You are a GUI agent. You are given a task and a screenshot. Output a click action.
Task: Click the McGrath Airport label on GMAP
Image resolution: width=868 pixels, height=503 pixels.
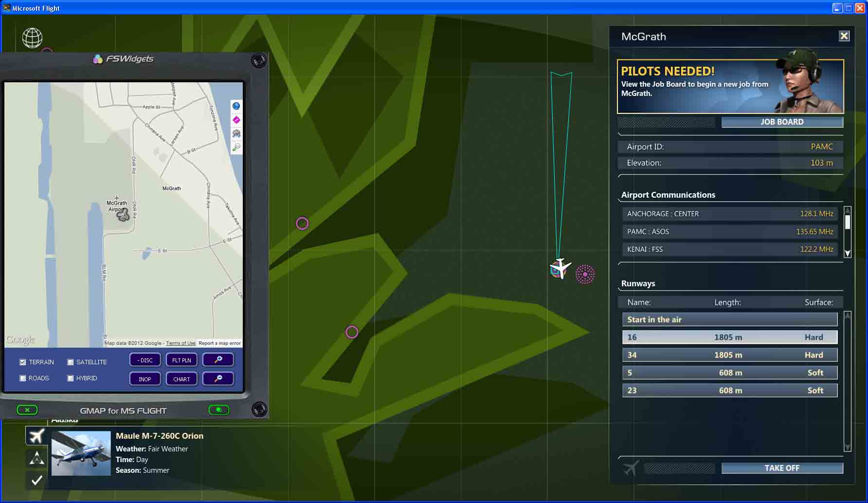click(117, 206)
